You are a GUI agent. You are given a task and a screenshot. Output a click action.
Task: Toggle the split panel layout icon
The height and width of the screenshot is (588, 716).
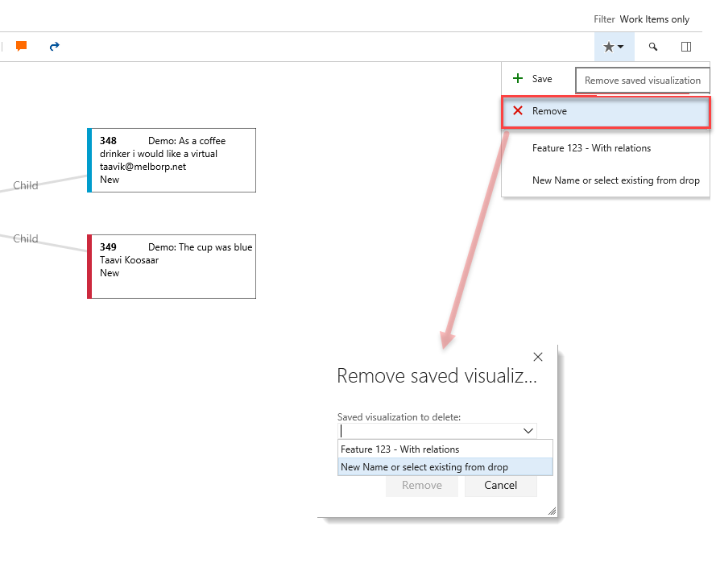(x=686, y=47)
